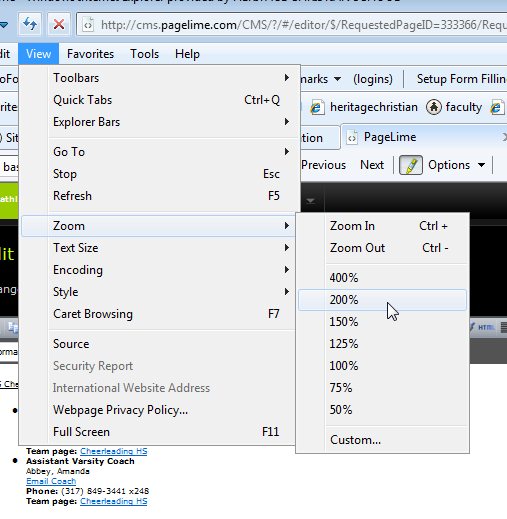The image size is (507, 519).
Task: Choose Zoom In
Action: [382, 226]
